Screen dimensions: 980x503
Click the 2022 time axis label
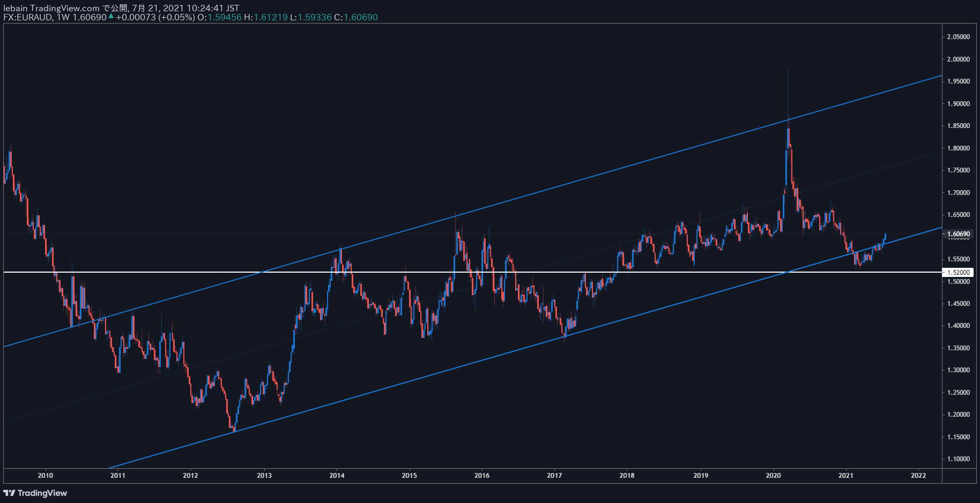[x=918, y=476]
